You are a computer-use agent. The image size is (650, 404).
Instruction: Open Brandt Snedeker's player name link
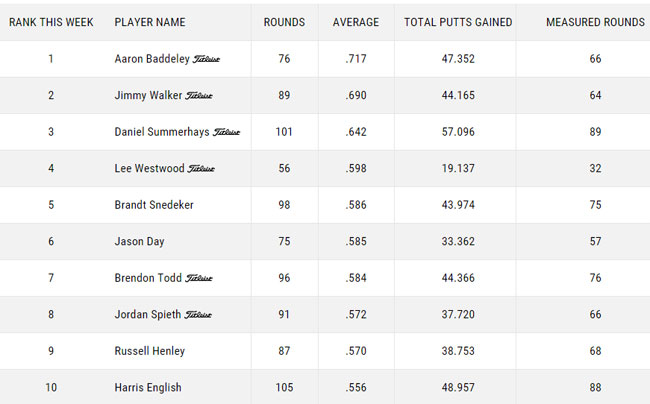coord(153,205)
